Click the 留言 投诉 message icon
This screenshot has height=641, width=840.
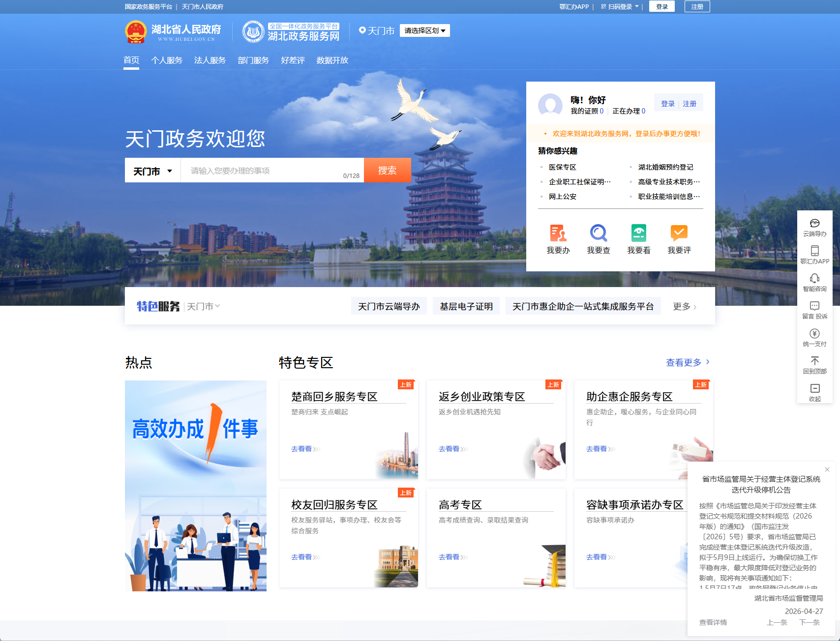(815, 306)
